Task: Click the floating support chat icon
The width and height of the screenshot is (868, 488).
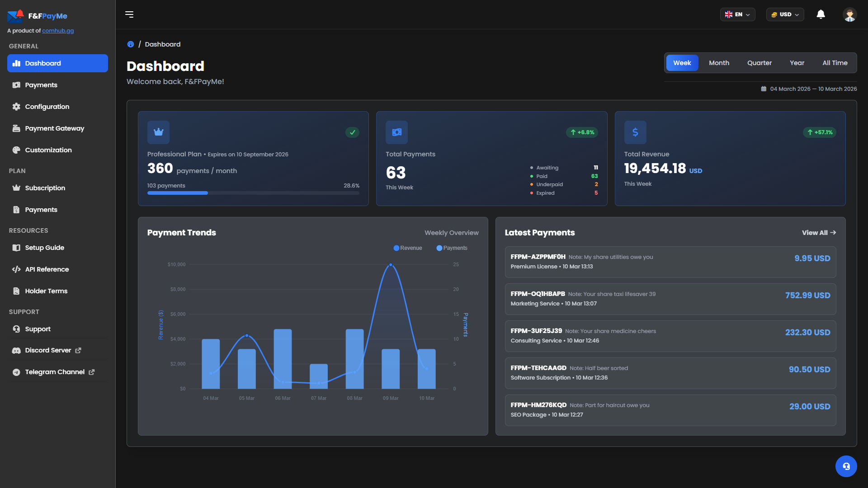Action: tap(846, 466)
